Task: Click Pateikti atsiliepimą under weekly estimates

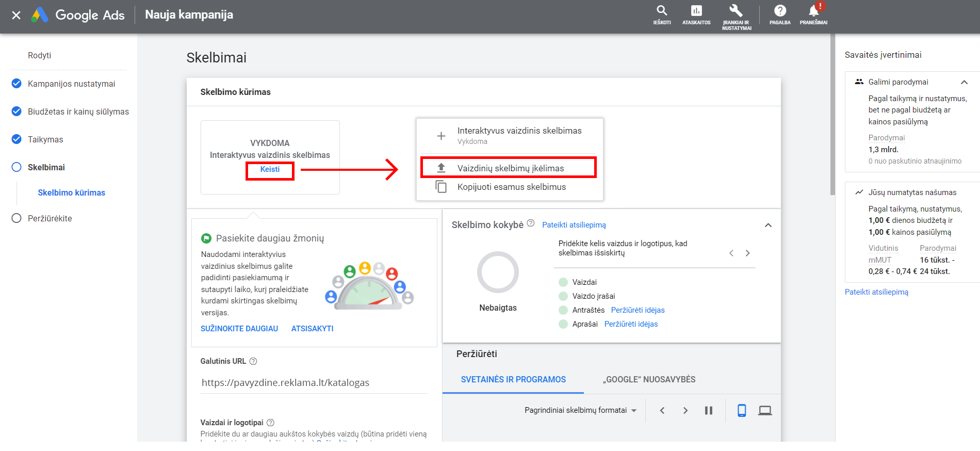Action: click(876, 292)
